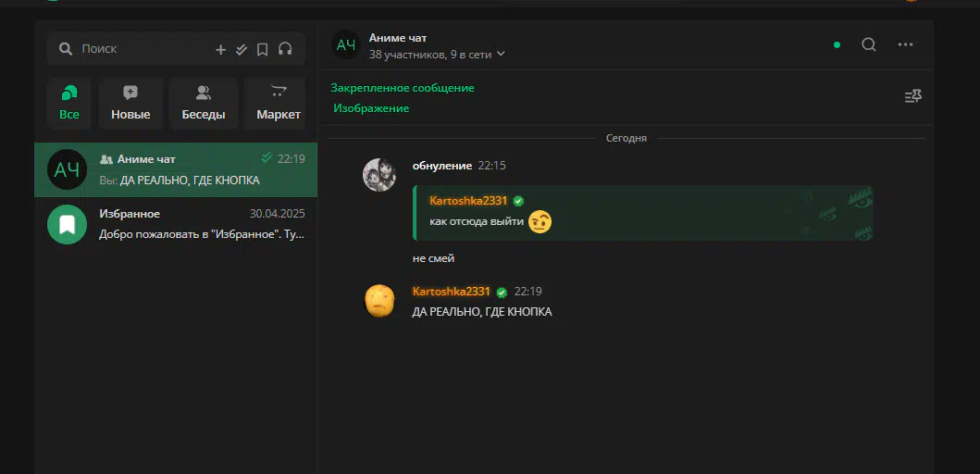This screenshot has height=474, width=980.
Task: Click the message ДА РЕАЛЬНО, ГДЕ КНОПКА
Action: (x=482, y=311)
